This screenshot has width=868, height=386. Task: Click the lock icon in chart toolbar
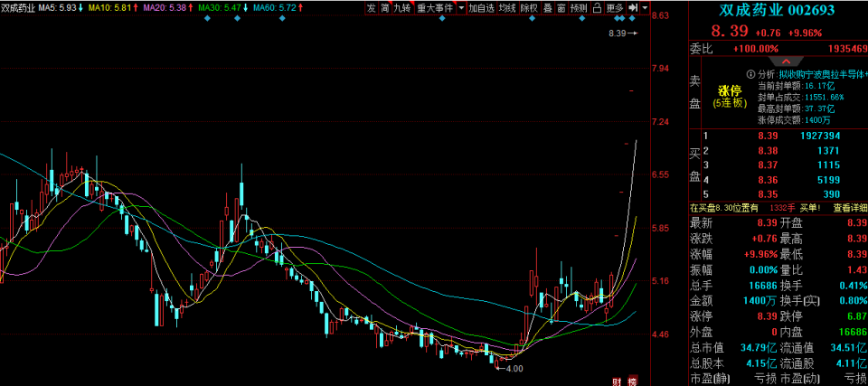[596, 7]
